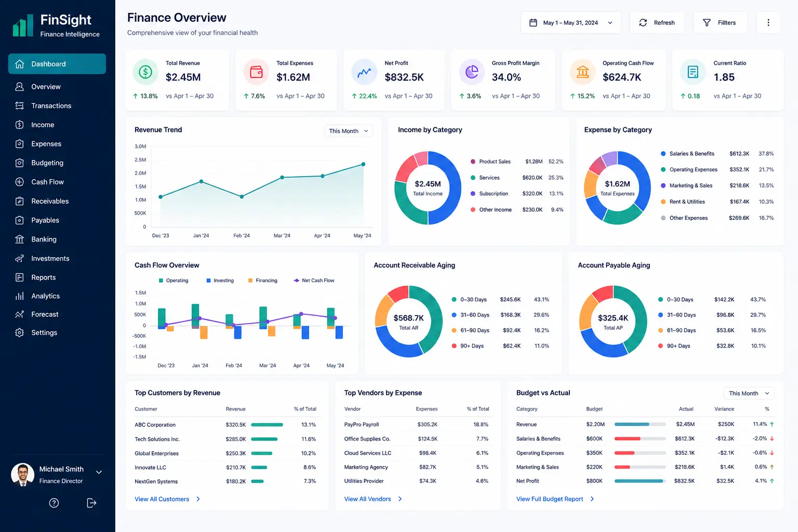Follow the View All Vendors link

[373, 499]
